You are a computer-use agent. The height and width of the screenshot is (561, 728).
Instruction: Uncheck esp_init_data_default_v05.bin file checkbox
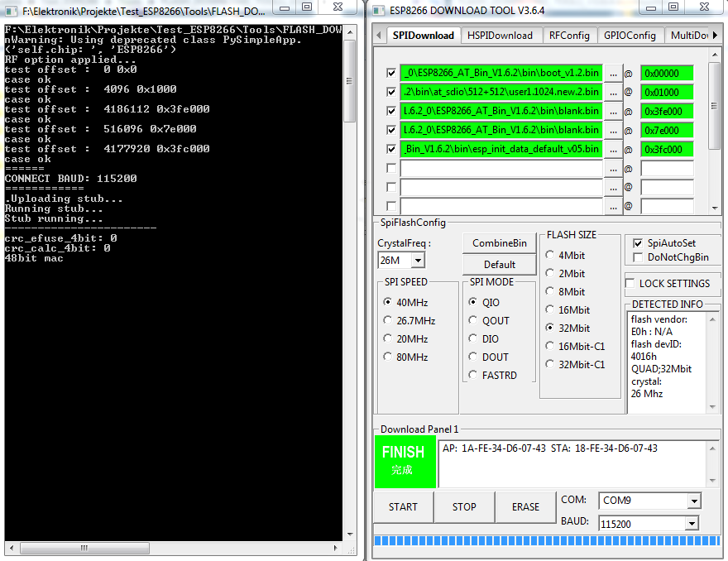click(391, 150)
